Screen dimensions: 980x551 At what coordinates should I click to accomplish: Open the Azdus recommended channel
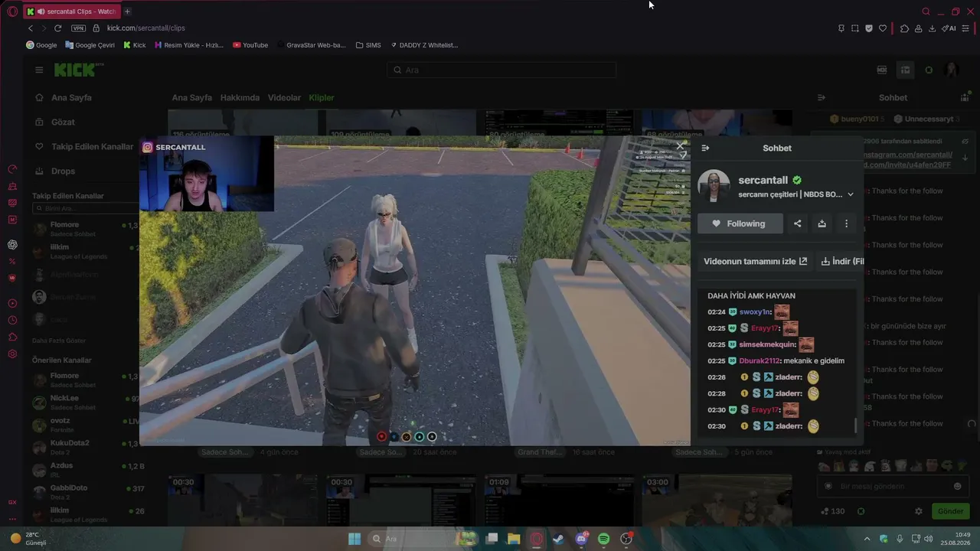[x=84, y=470]
